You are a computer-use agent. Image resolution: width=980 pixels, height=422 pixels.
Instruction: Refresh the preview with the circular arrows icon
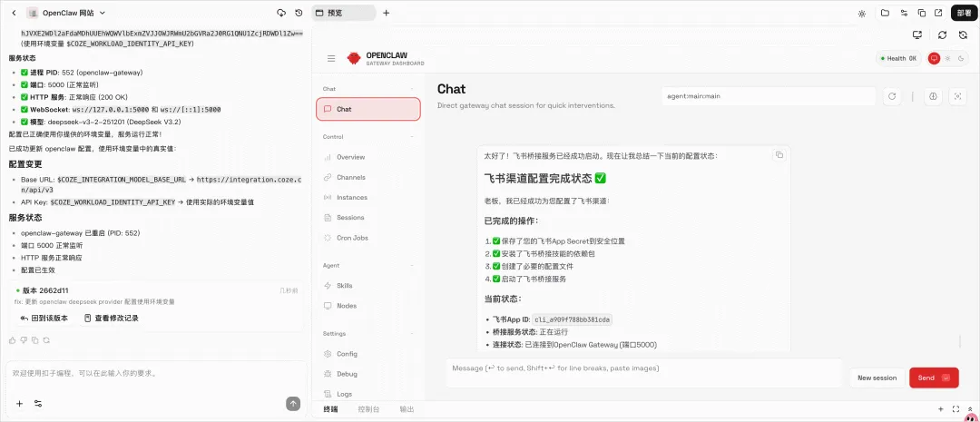tap(942, 35)
